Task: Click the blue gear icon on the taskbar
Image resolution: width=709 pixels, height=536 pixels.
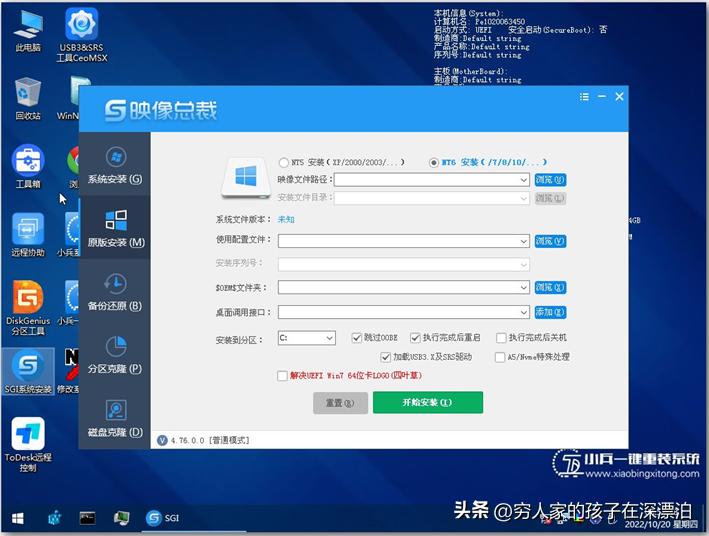Action: (x=54, y=518)
